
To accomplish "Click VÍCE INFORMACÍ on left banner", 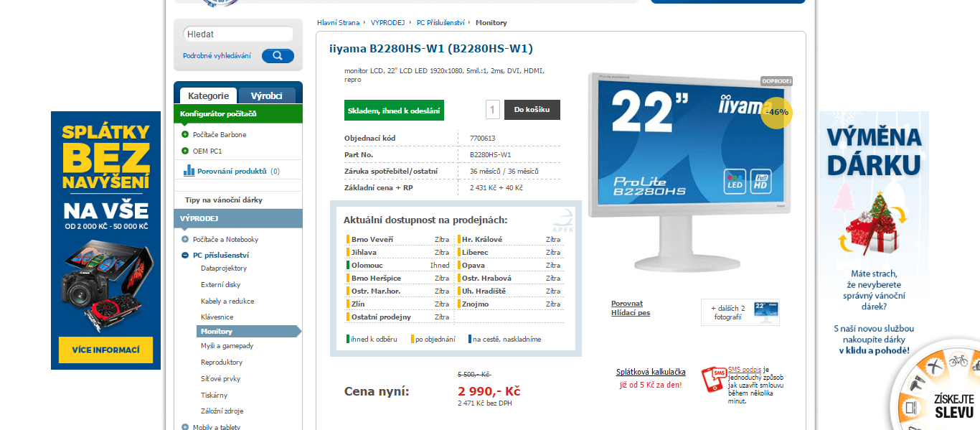I will (x=106, y=350).
